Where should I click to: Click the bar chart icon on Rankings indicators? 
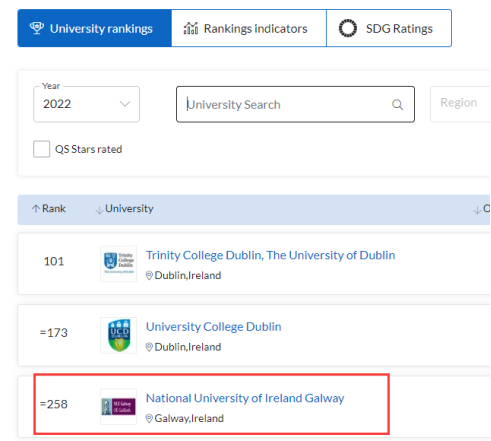point(191,28)
